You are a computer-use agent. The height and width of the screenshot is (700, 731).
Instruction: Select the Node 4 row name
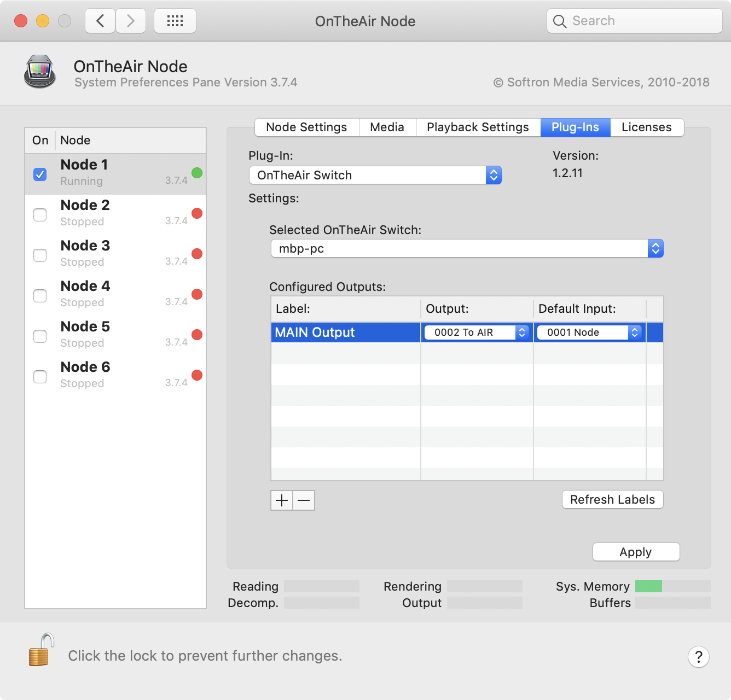(x=85, y=286)
